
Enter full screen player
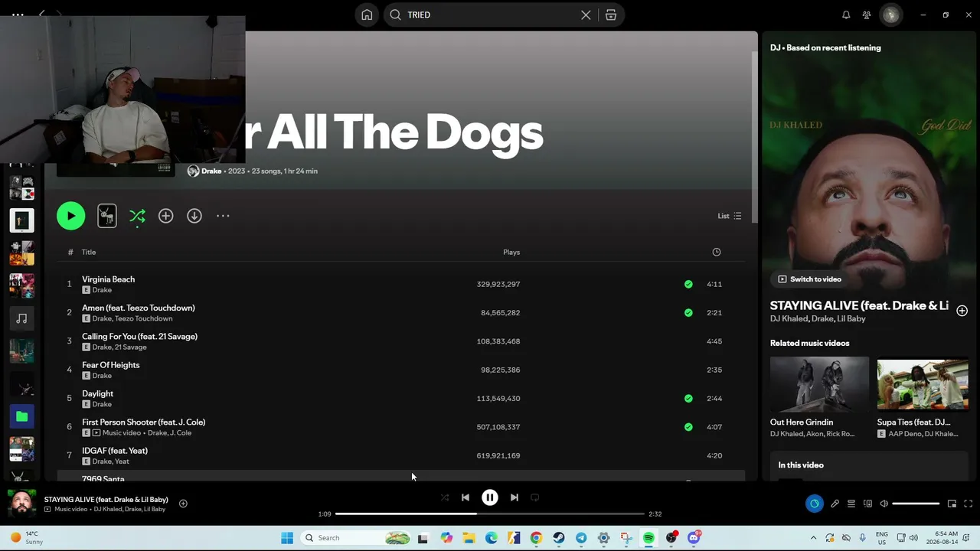968,504
